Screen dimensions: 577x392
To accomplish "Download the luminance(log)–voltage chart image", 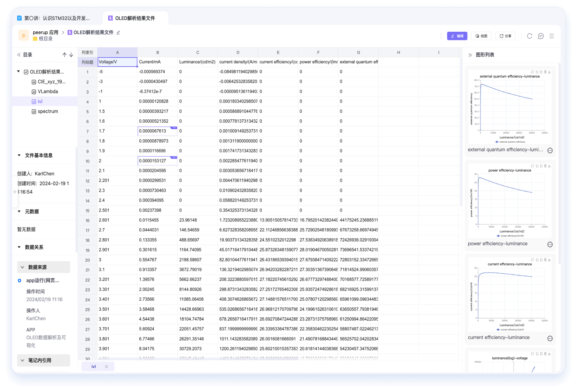I will (549, 354).
